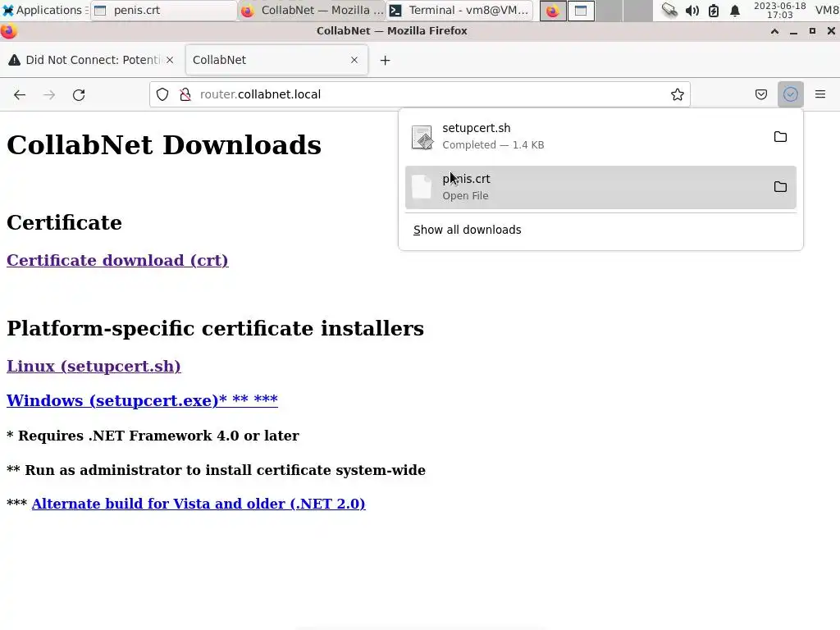Screen dimensions: 840x630
Task: Open Alternate build for Vista link
Action: 199,504
